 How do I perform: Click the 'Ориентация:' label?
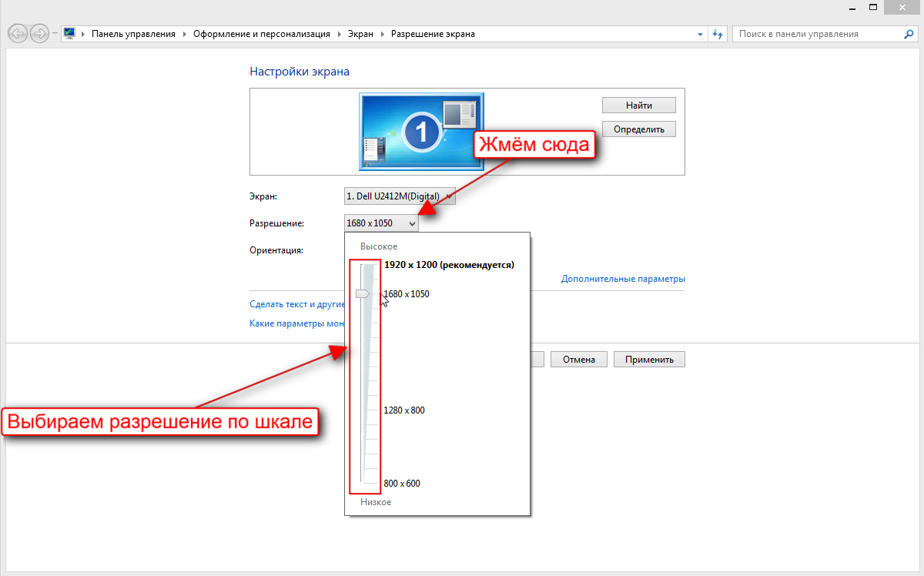[276, 249]
